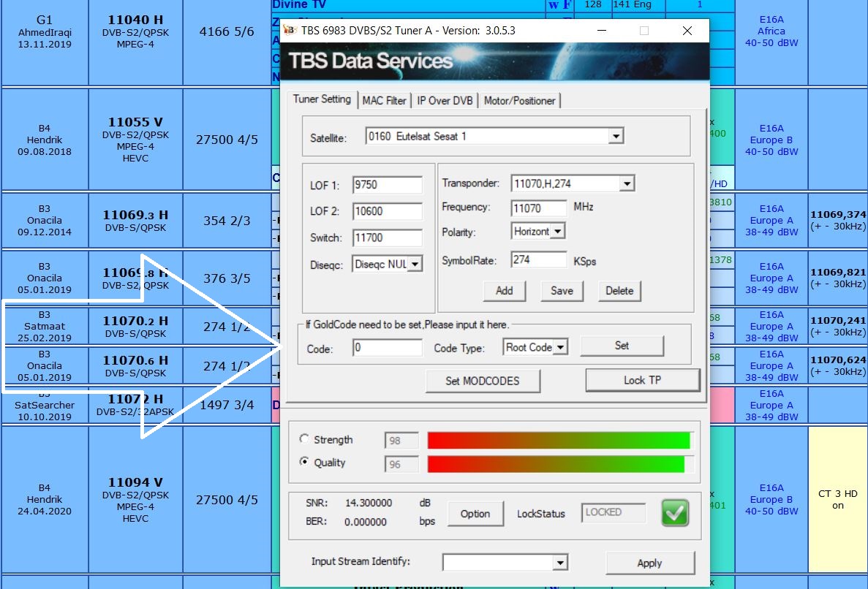Click the Delete transponder button
This screenshot has width=868, height=589.
(x=619, y=291)
